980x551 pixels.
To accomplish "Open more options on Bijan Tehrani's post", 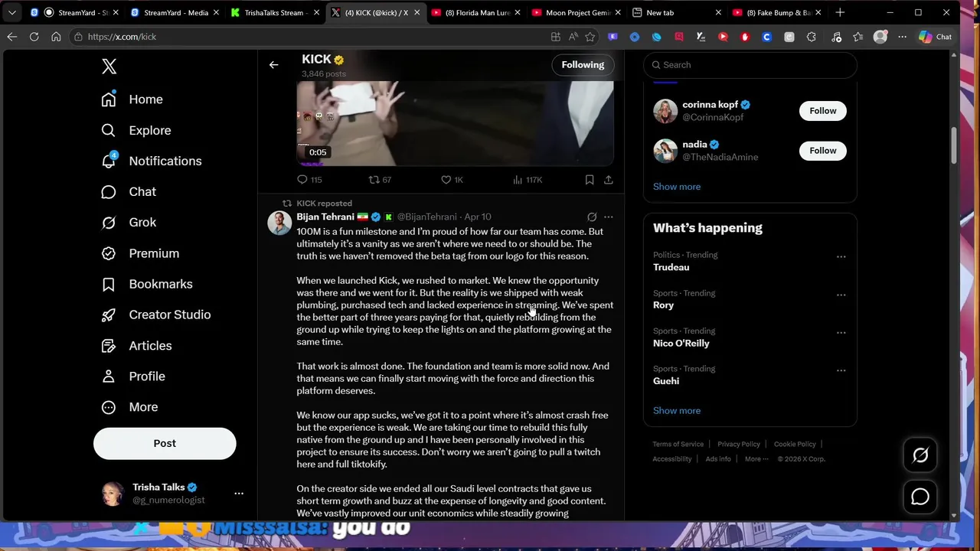I will point(609,217).
